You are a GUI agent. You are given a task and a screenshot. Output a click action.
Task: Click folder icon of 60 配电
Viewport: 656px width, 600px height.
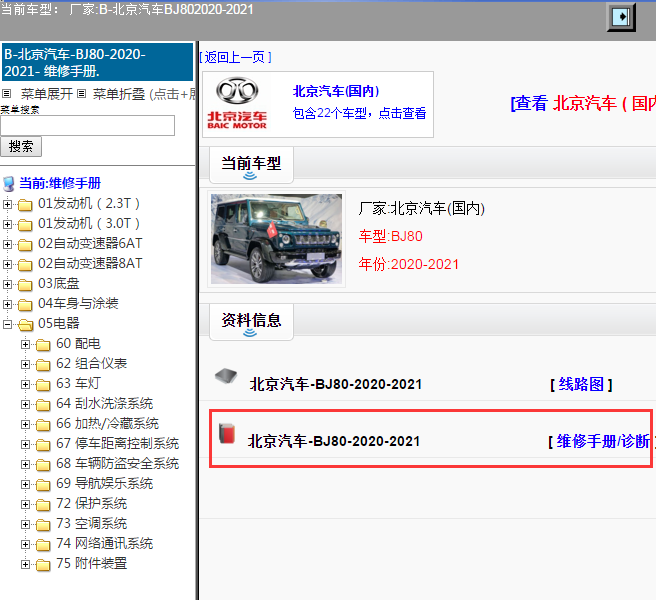coord(43,345)
